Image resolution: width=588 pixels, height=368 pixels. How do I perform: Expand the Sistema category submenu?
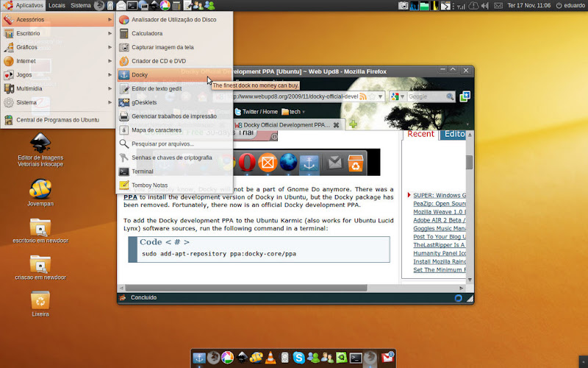(x=58, y=102)
